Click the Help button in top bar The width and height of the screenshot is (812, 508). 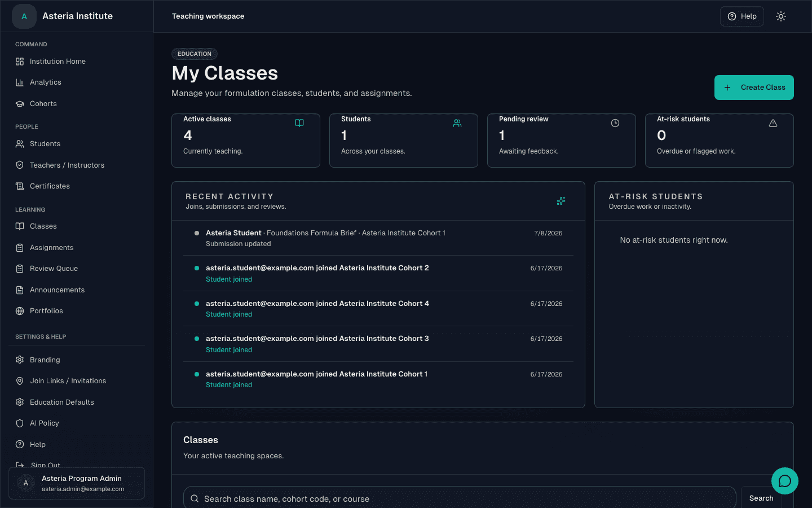tap(742, 16)
